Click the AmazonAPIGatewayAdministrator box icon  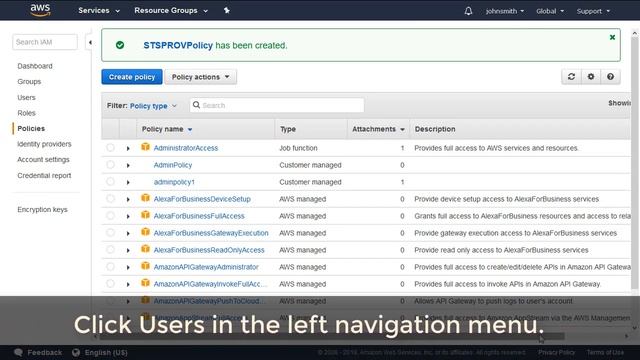coord(145,266)
